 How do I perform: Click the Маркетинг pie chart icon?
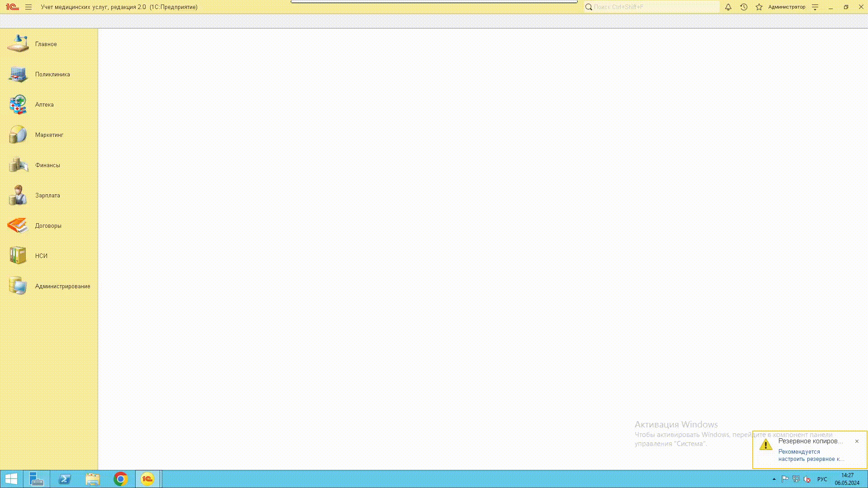(x=18, y=135)
